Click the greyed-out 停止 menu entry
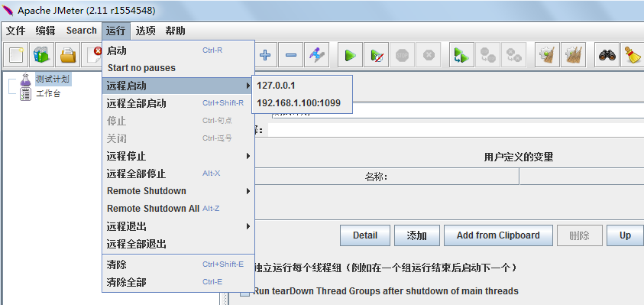The image size is (644, 305). [178, 122]
